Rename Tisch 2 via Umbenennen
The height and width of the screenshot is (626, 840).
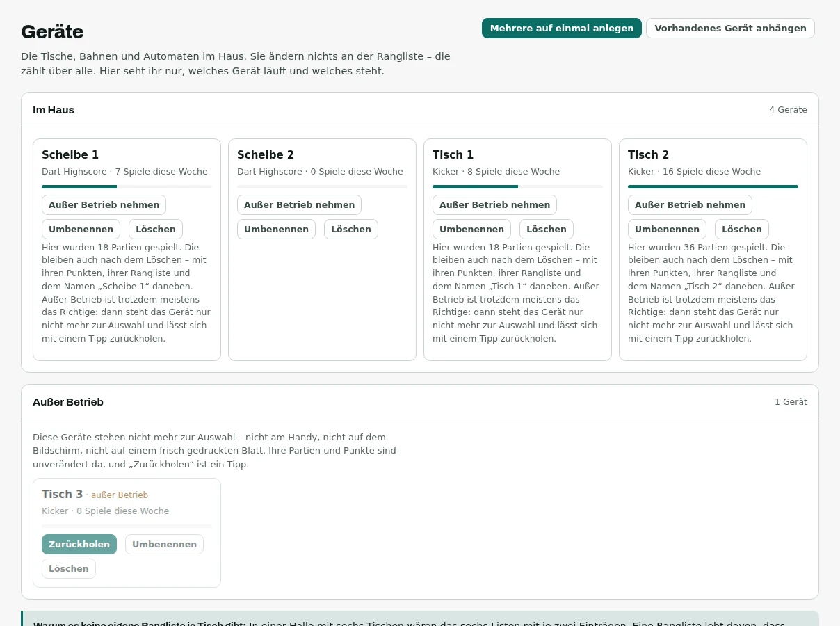pos(667,229)
